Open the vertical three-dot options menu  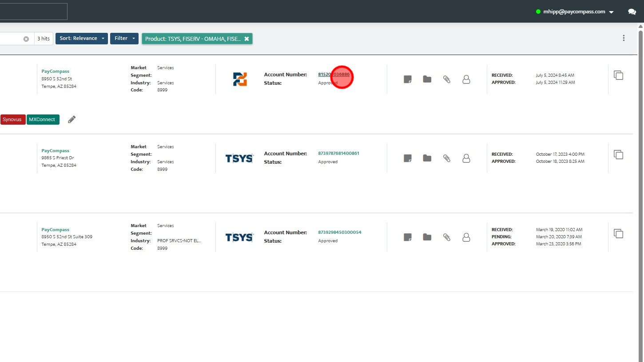624,38
